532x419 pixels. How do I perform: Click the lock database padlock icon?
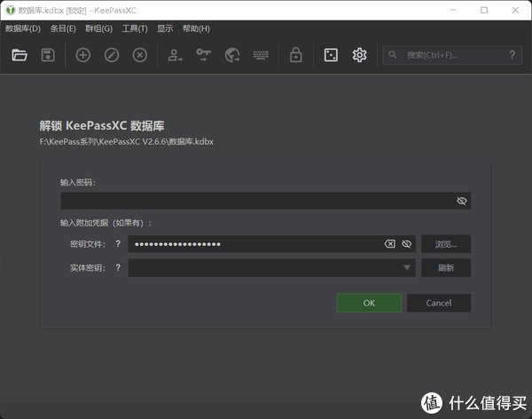pyautogui.click(x=296, y=55)
